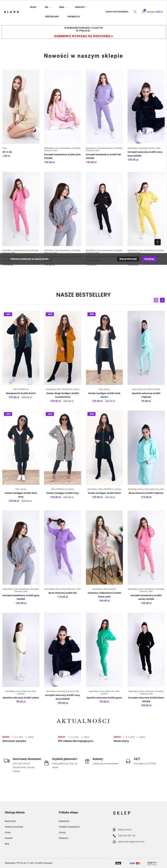Open the Sweter długi kardigan musztardowy image

[x=63, y=348]
